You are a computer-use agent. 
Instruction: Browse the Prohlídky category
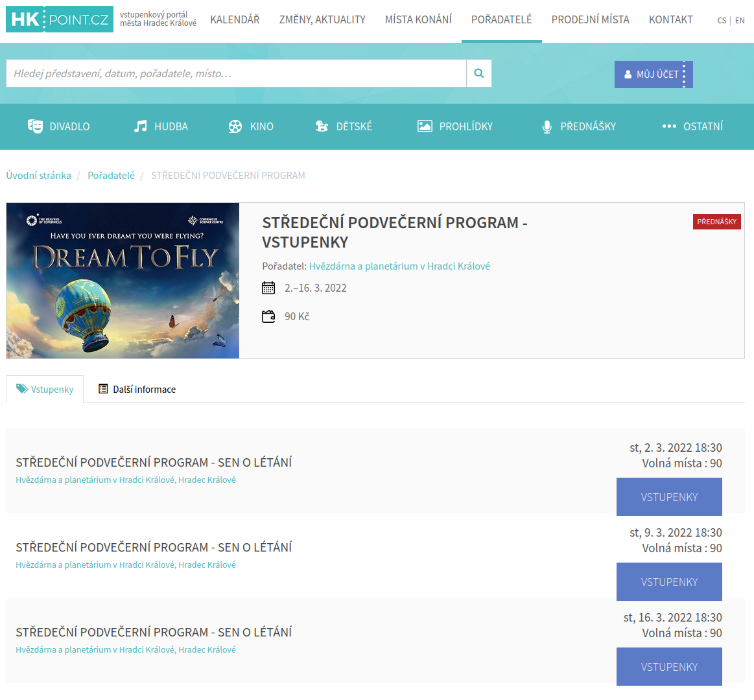click(455, 126)
